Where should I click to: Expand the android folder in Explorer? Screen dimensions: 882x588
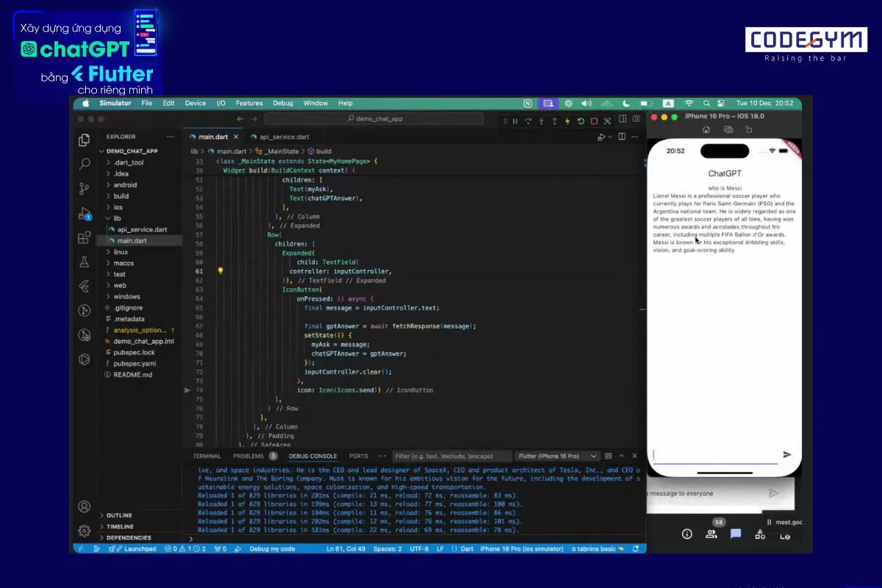click(125, 185)
